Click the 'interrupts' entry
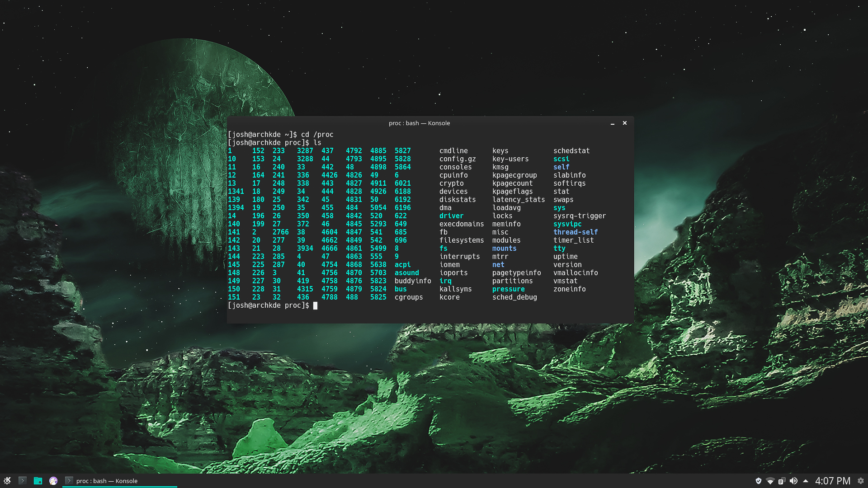Viewport: 868px width, 488px height. 460,257
